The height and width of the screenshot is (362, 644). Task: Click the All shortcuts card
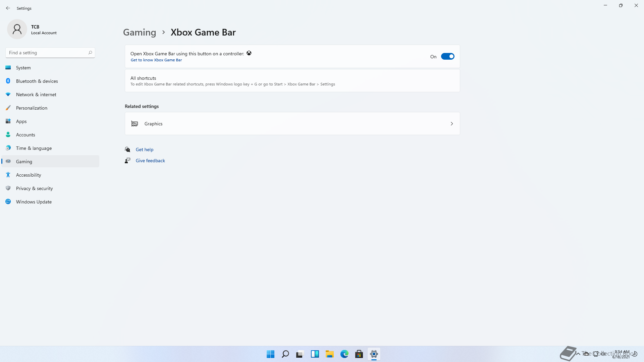tap(292, 81)
